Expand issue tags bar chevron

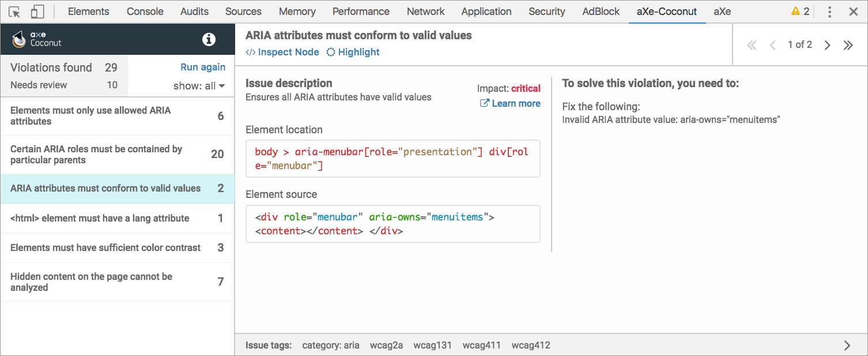coord(847,346)
